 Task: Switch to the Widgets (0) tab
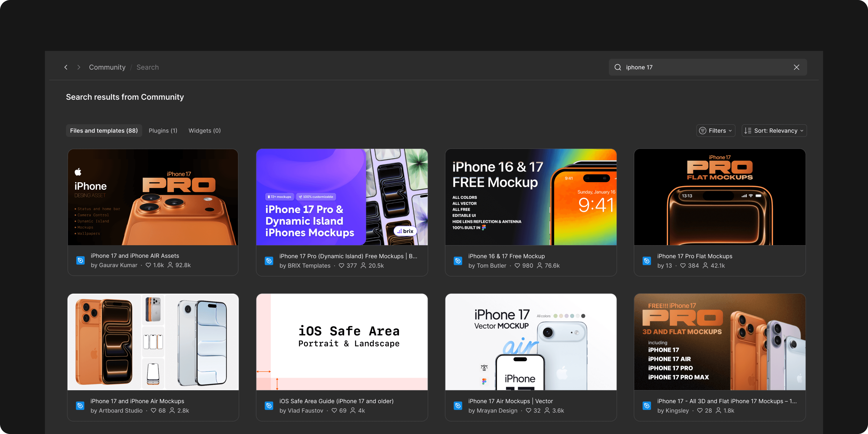(x=205, y=131)
